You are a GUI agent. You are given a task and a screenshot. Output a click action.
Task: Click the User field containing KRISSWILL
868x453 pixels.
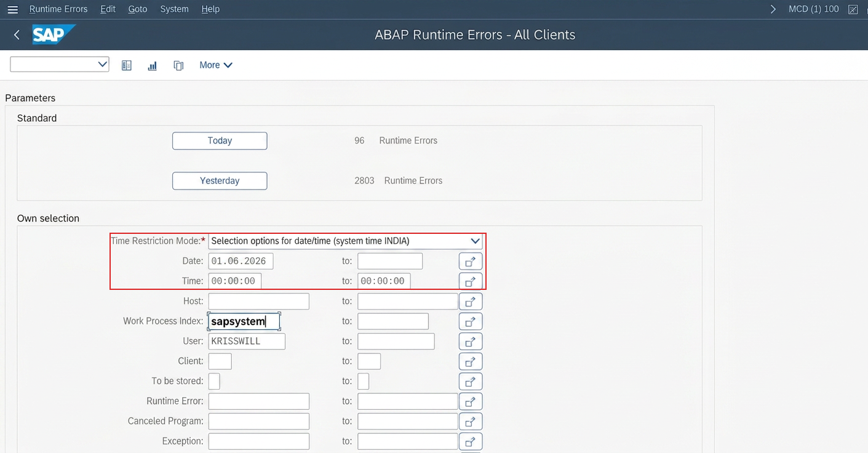click(x=247, y=342)
